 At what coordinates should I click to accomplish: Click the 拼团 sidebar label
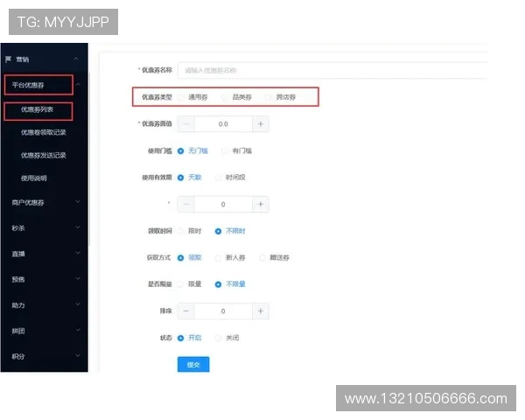coord(18,331)
